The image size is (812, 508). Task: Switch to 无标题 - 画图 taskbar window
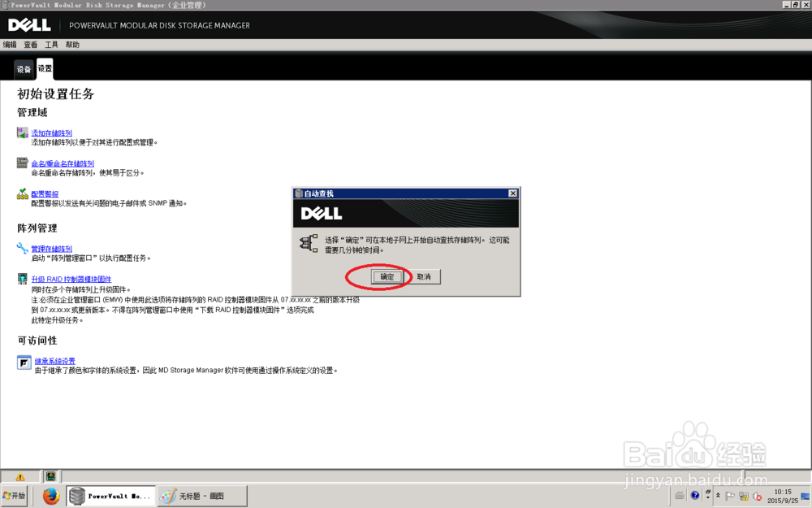coord(201,496)
